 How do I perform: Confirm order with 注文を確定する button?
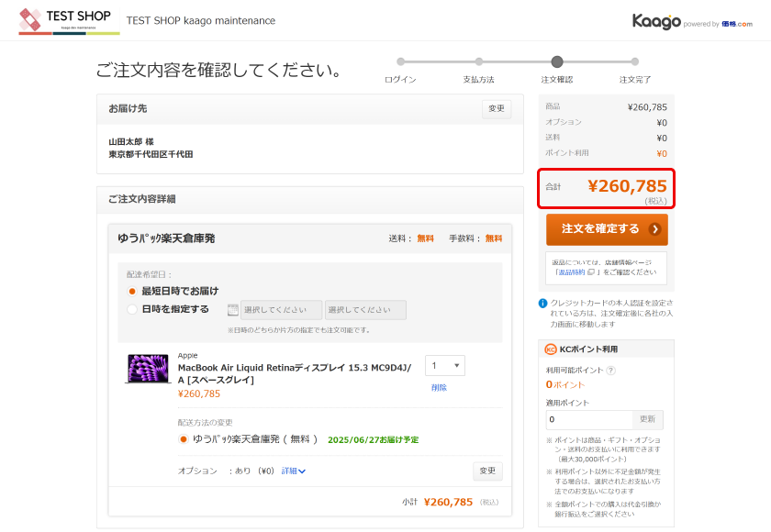point(607,229)
